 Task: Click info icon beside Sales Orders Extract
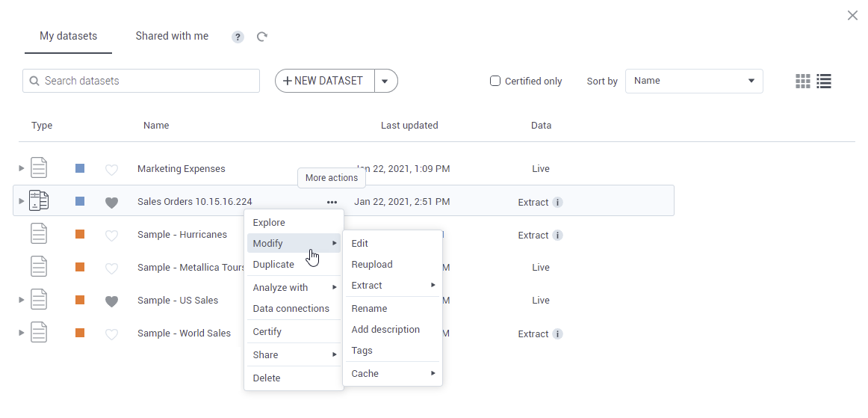coord(557,203)
